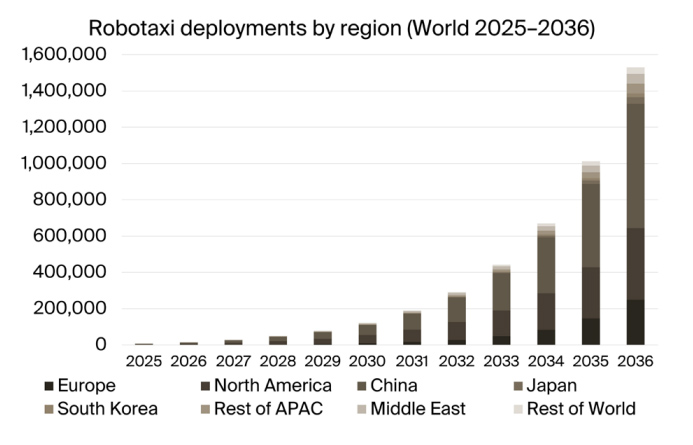Click the 2030 stacked bar

pos(367,334)
